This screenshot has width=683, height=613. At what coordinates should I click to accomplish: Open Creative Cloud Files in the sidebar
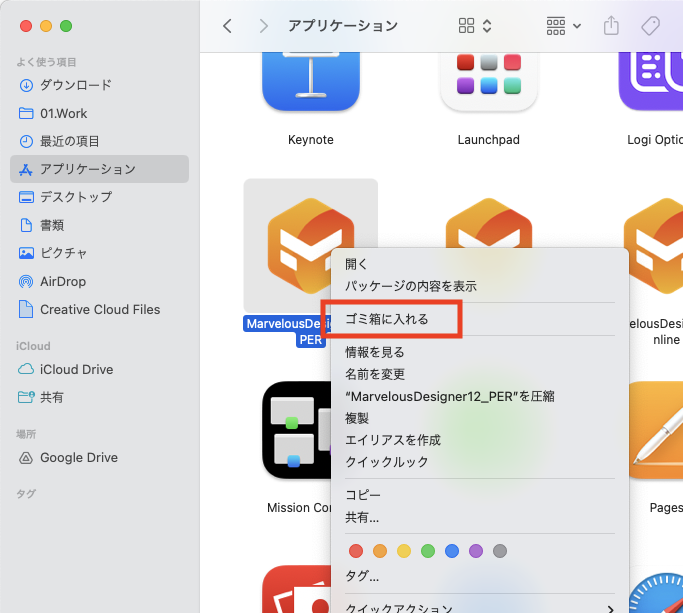[99, 309]
